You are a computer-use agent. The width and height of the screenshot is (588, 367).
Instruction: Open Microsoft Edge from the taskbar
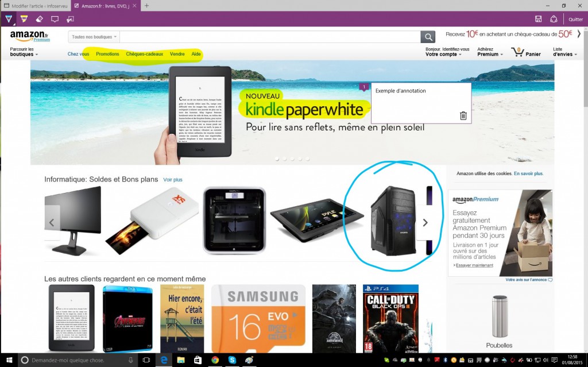[x=164, y=360]
